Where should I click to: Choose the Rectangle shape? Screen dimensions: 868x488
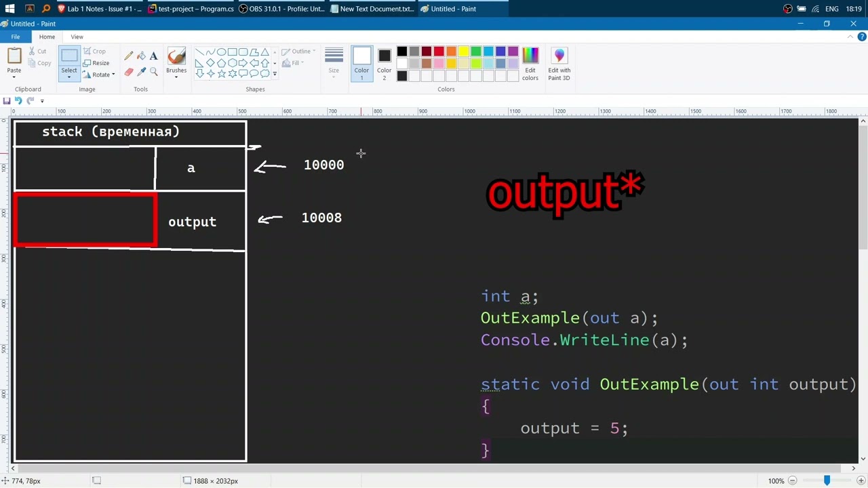[x=232, y=52]
